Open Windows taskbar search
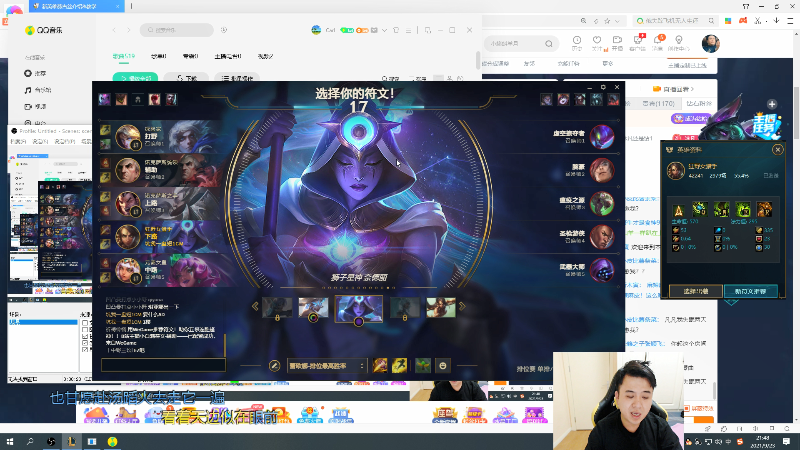 point(30,441)
